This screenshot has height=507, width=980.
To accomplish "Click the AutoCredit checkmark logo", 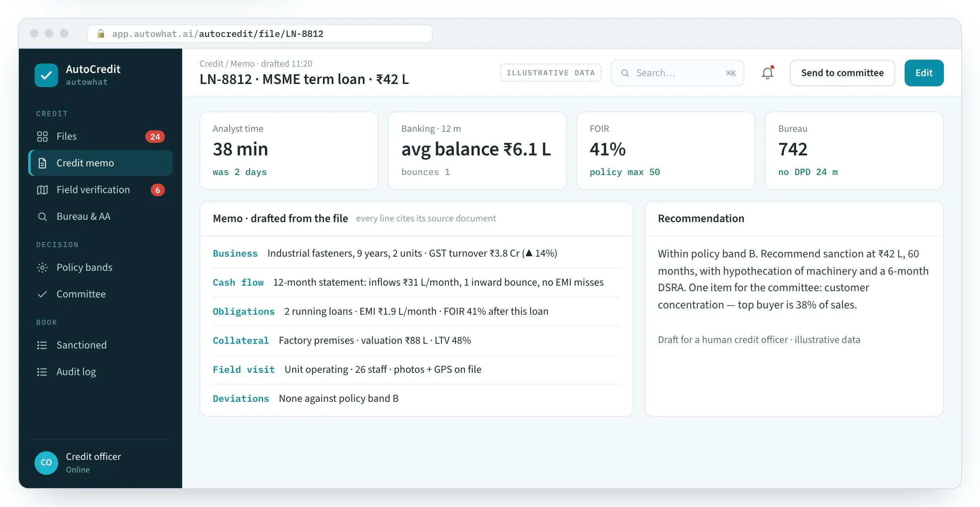I will [46, 75].
